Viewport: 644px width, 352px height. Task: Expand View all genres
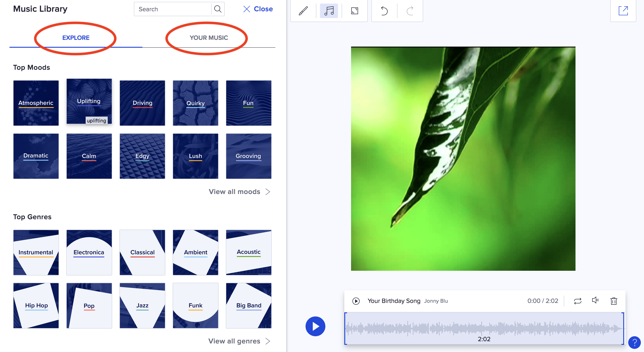pos(239,341)
